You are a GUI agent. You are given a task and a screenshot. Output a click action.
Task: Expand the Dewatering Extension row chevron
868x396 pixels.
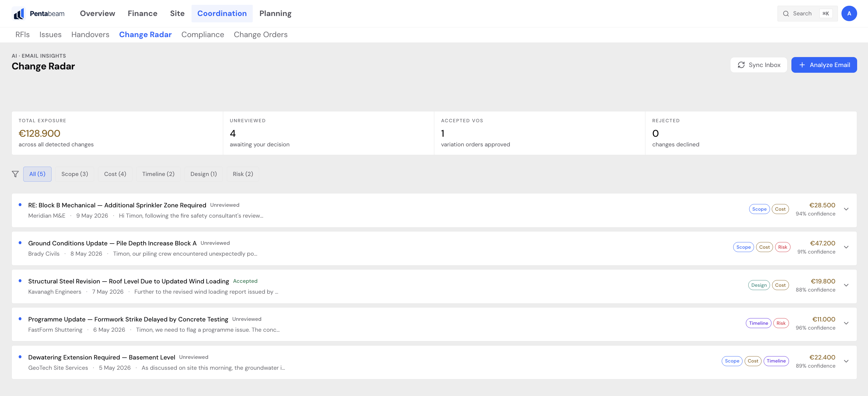pyautogui.click(x=846, y=361)
